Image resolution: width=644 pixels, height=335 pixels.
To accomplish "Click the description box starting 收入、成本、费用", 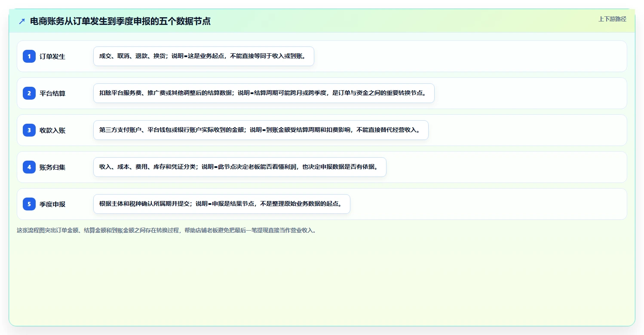I will (x=240, y=167).
